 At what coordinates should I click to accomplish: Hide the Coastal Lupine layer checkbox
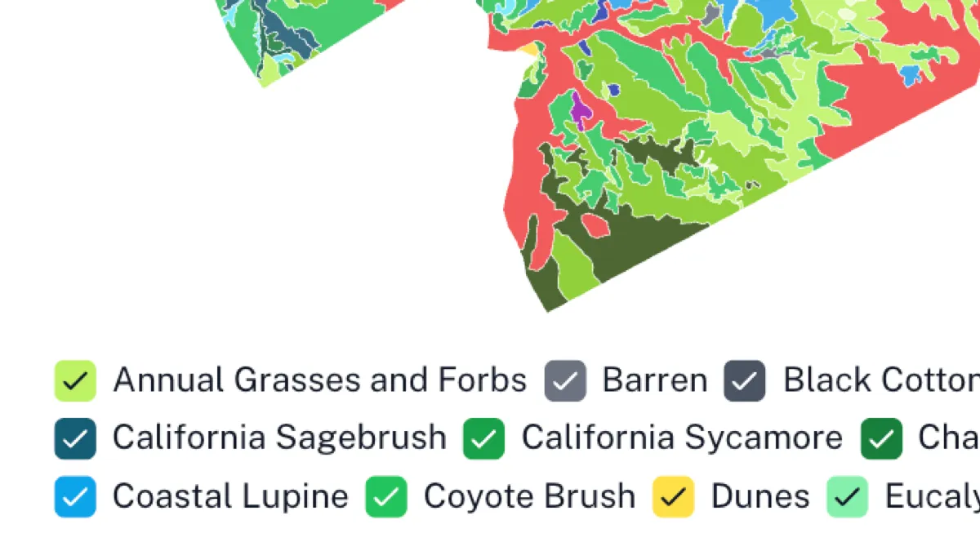tap(75, 497)
